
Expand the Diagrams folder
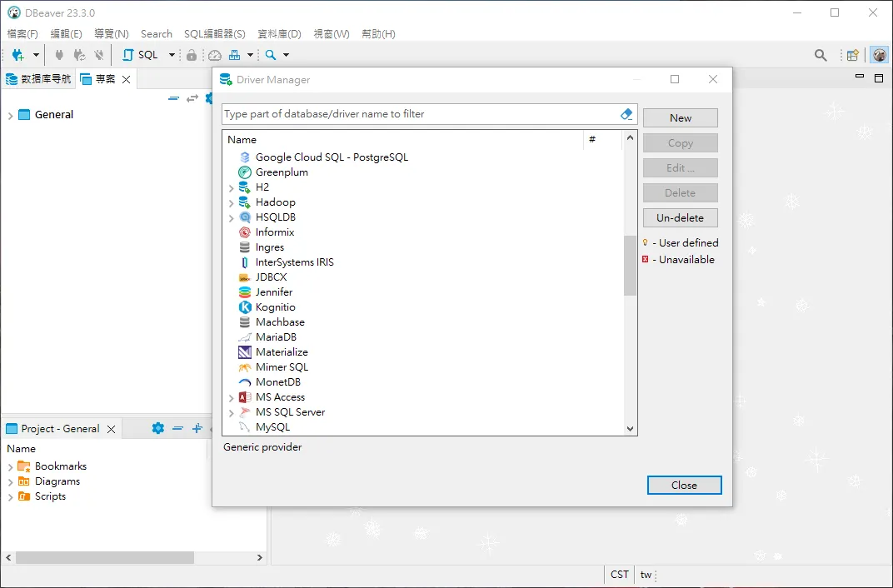click(10, 482)
